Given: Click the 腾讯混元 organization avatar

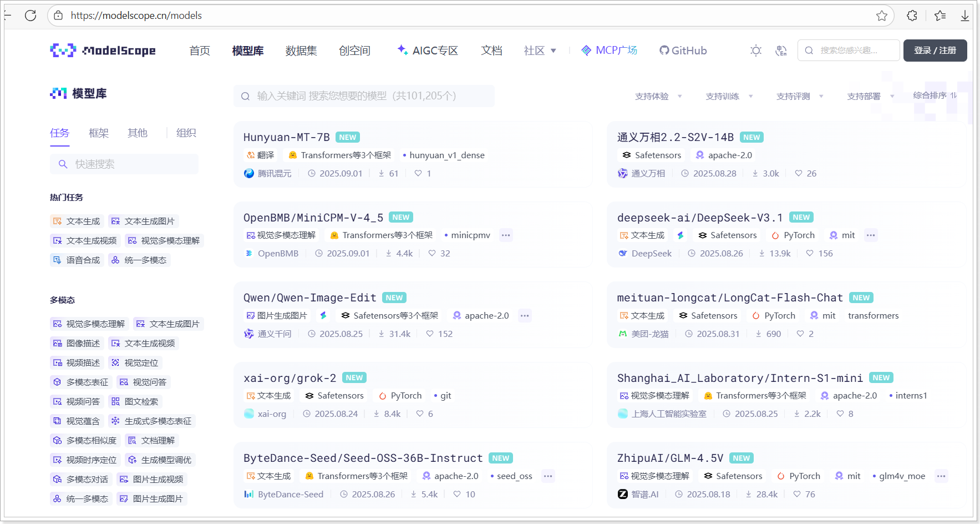Looking at the screenshot, I should (249, 174).
